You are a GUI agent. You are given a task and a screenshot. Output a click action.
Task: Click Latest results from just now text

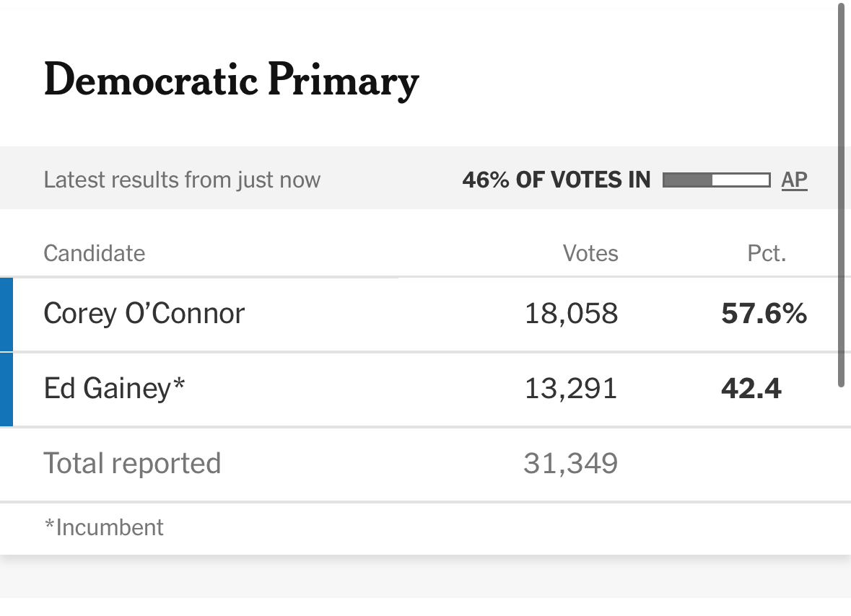[x=182, y=180]
